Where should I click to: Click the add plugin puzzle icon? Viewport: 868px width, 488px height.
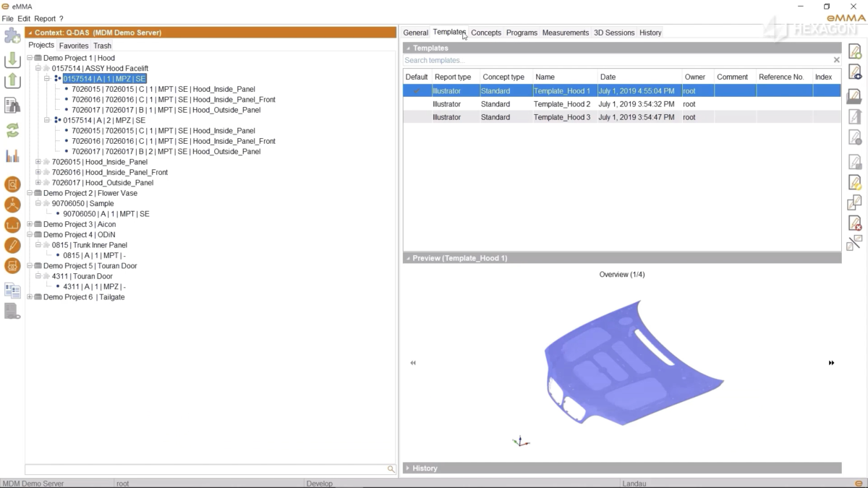[12, 35]
